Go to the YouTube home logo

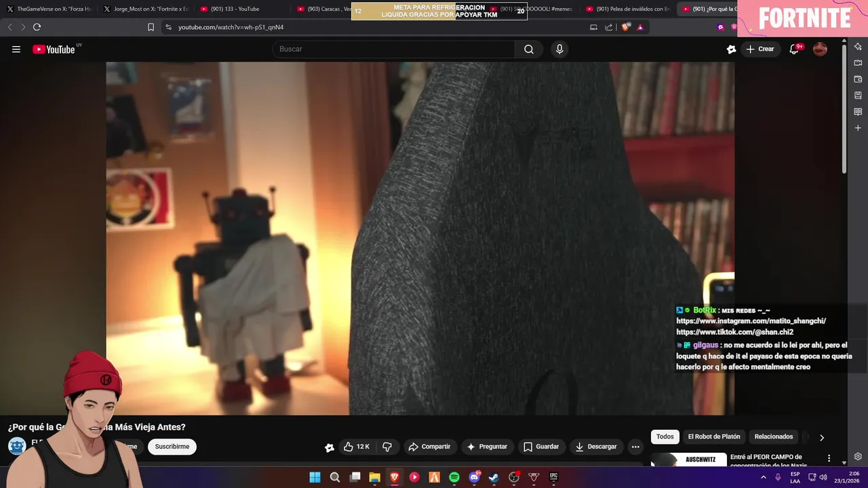(54, 49)
